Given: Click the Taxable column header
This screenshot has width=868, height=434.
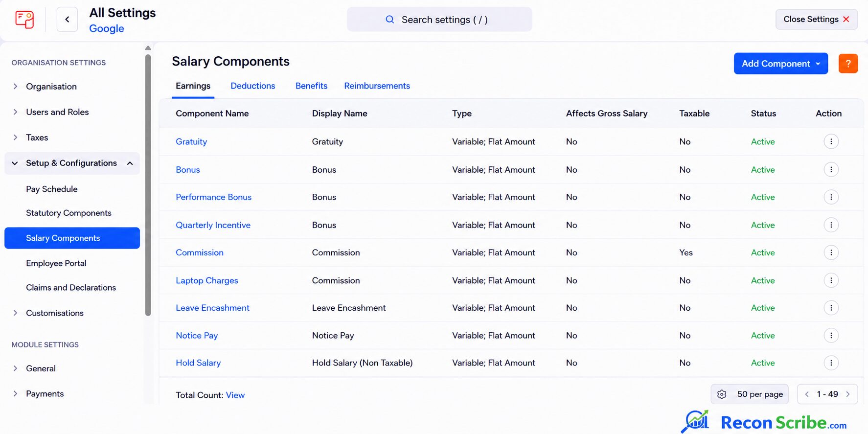Looking at the screenshot, I should 694,114.
